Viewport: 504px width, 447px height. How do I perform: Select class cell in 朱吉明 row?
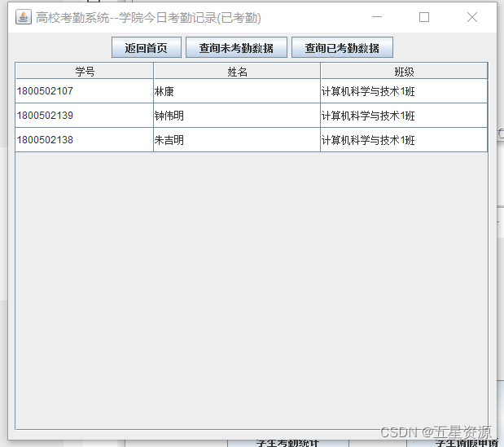click(404, 140)
